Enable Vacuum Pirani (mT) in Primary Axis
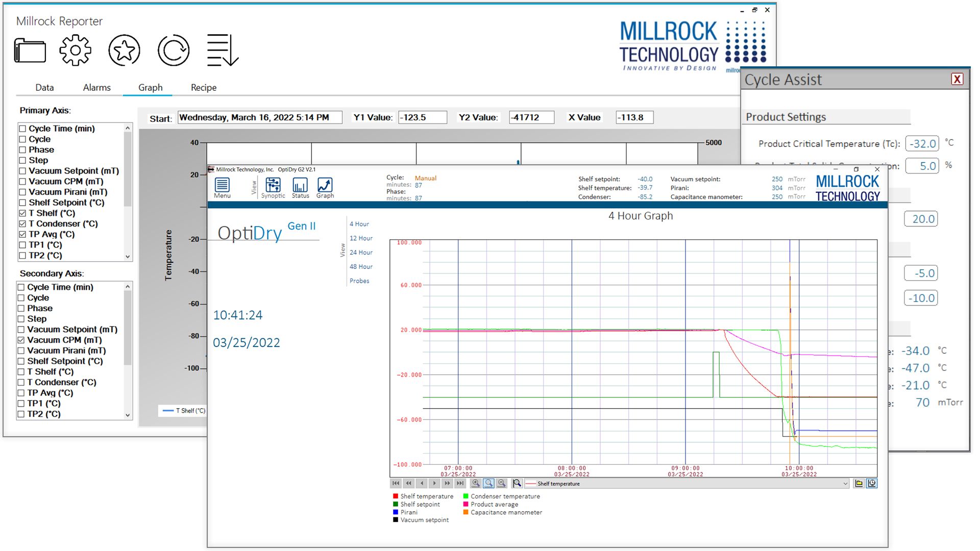The image size is (980, 551). 22,192
